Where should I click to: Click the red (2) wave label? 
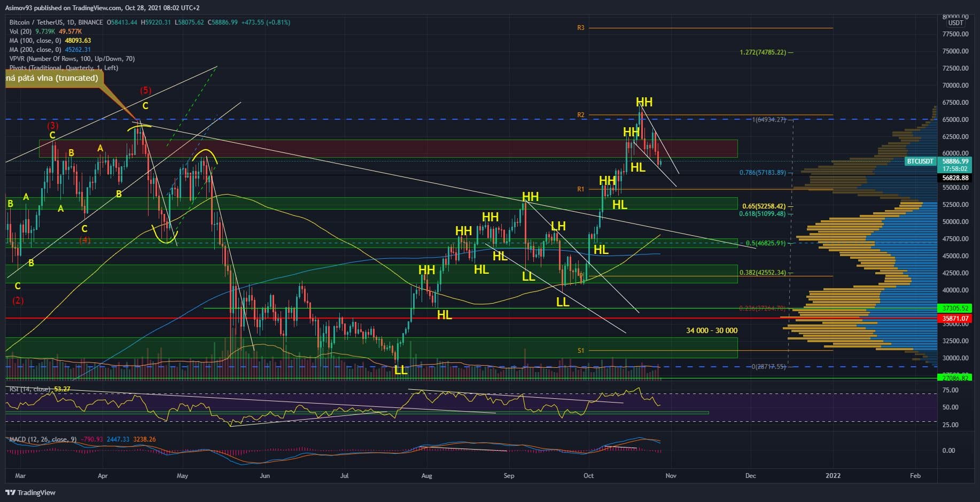coord(18,300)
